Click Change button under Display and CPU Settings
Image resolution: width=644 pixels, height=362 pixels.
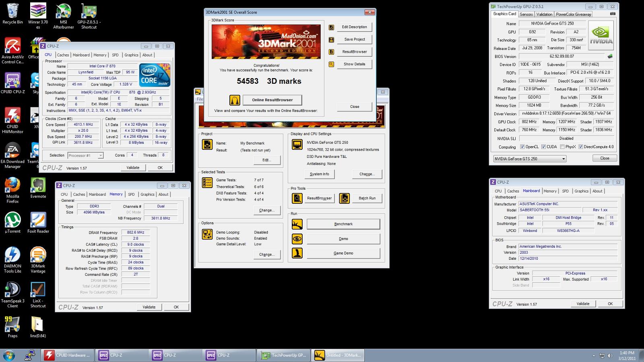coord(367,174)
